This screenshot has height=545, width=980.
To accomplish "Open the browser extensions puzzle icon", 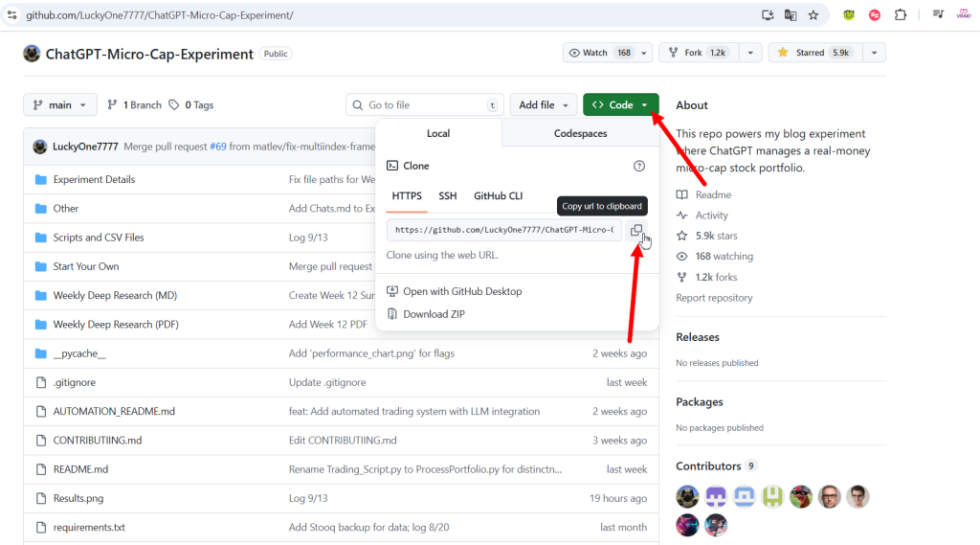I will pyautogui.click(x=900, y=15).
